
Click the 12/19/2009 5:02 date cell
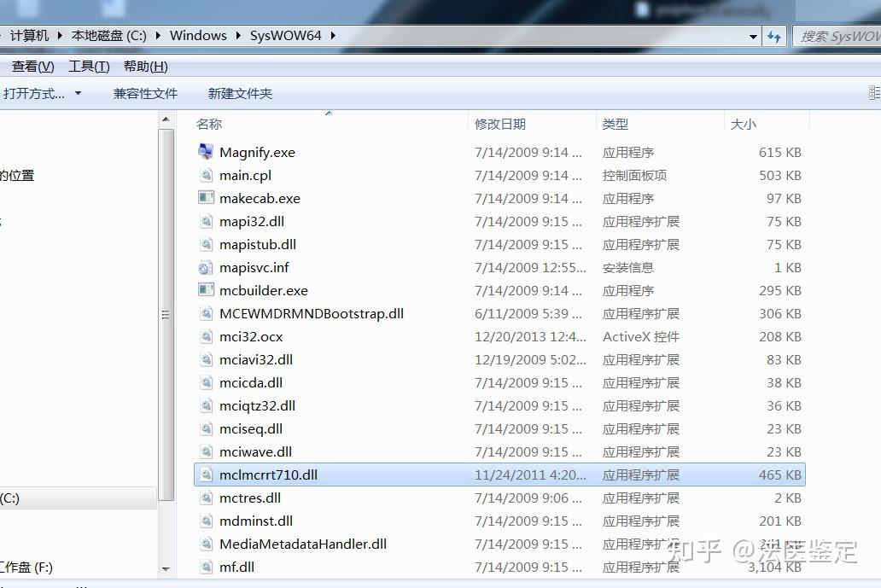pos(530,359)
